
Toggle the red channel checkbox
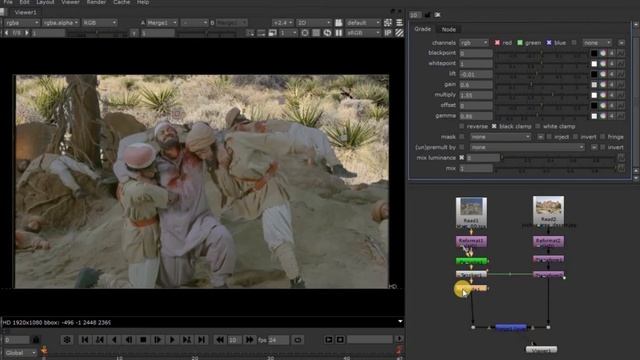coord(497,42)
